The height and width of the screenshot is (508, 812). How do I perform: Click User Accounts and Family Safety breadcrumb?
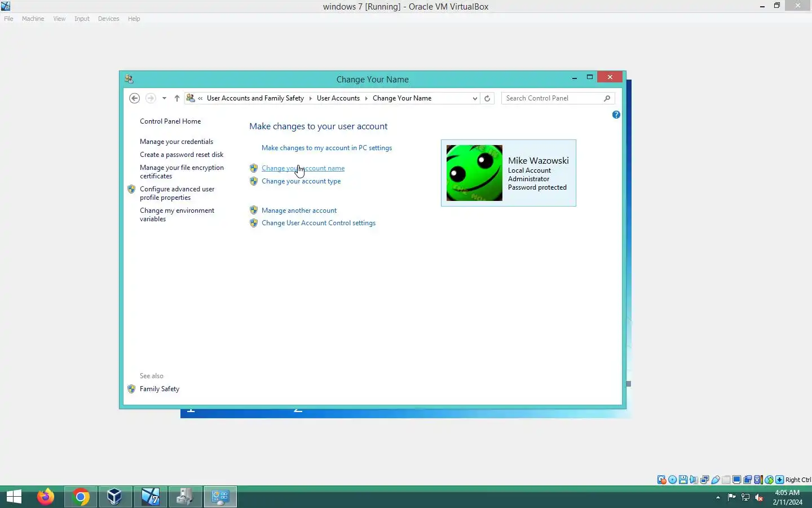coord(255,98)
